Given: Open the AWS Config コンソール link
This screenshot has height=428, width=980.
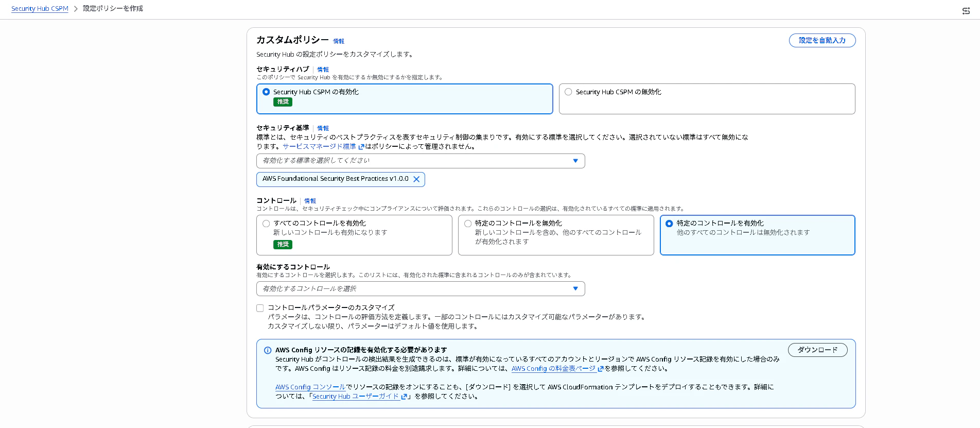Looking at the screenshot, I should (310, 387).
